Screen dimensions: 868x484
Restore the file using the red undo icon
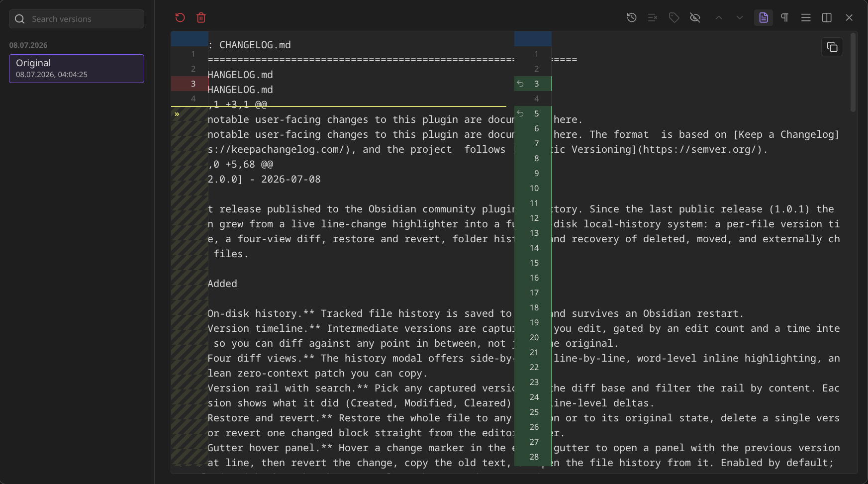point(180,18)
